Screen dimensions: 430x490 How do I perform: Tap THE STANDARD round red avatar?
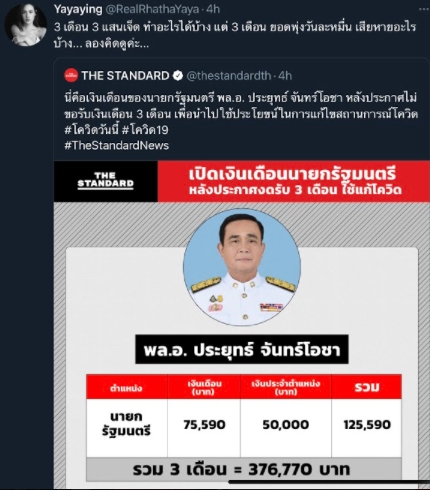tap(71, 76)
